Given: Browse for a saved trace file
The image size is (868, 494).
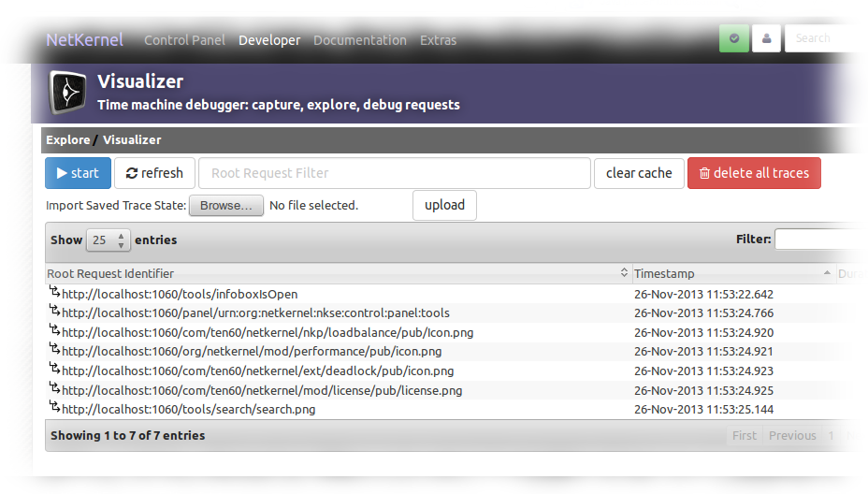Looking at the screenshot, I should [225, 206].
